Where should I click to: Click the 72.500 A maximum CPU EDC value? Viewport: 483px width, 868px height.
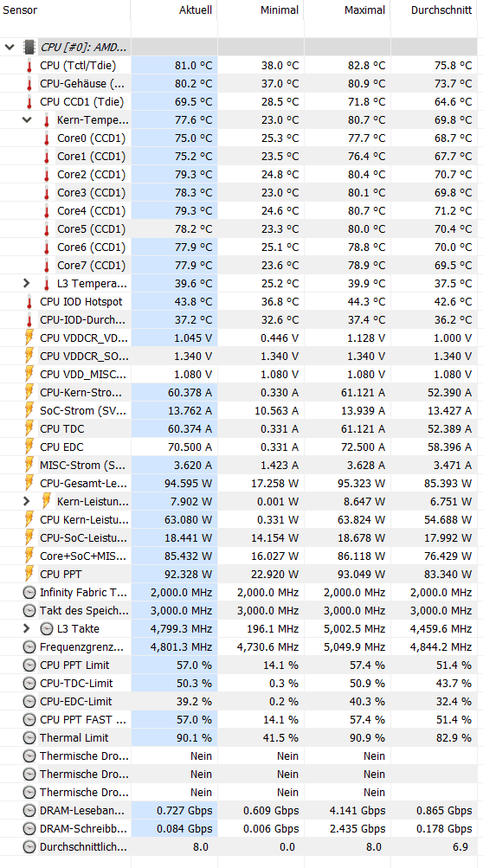tap(363, 447)
